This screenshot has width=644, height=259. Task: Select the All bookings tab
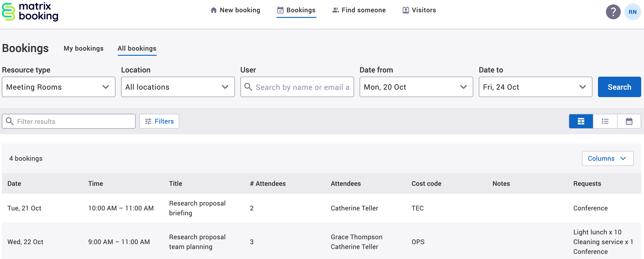pyautogui.click(x=137, y=49)
